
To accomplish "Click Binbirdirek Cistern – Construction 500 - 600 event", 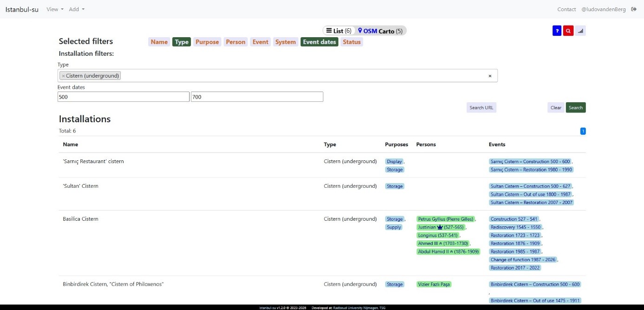I will [535, 284].
